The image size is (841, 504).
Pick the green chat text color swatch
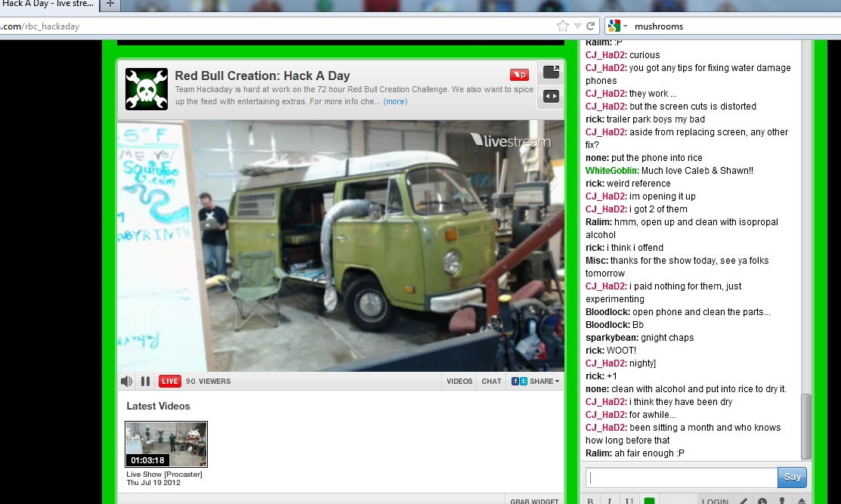[x=648, y=500]
